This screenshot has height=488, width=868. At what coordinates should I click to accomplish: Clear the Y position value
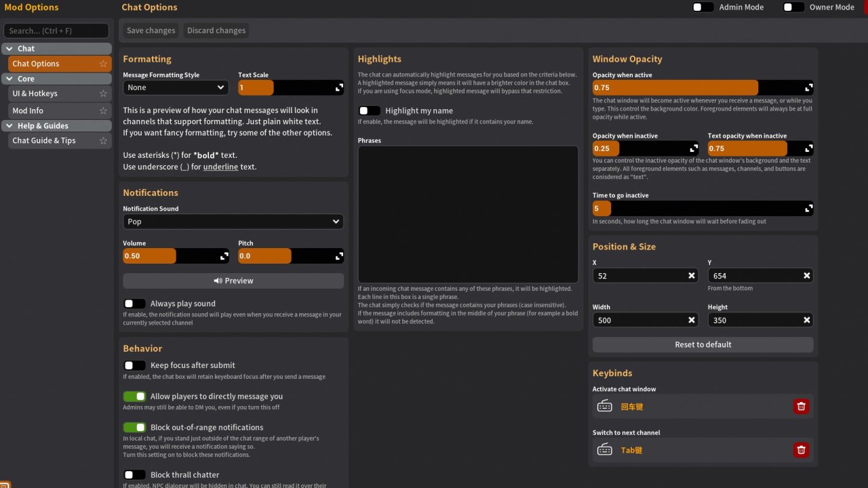[806, 276]
